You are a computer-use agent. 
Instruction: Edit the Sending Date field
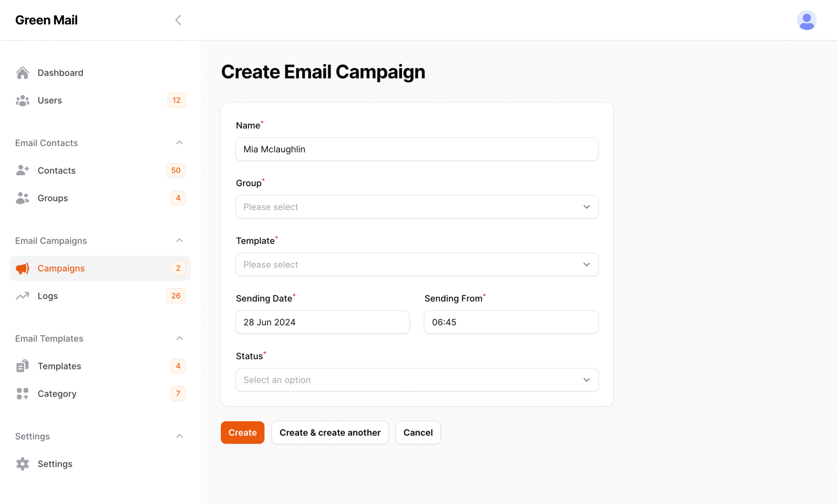click(322, 322)
